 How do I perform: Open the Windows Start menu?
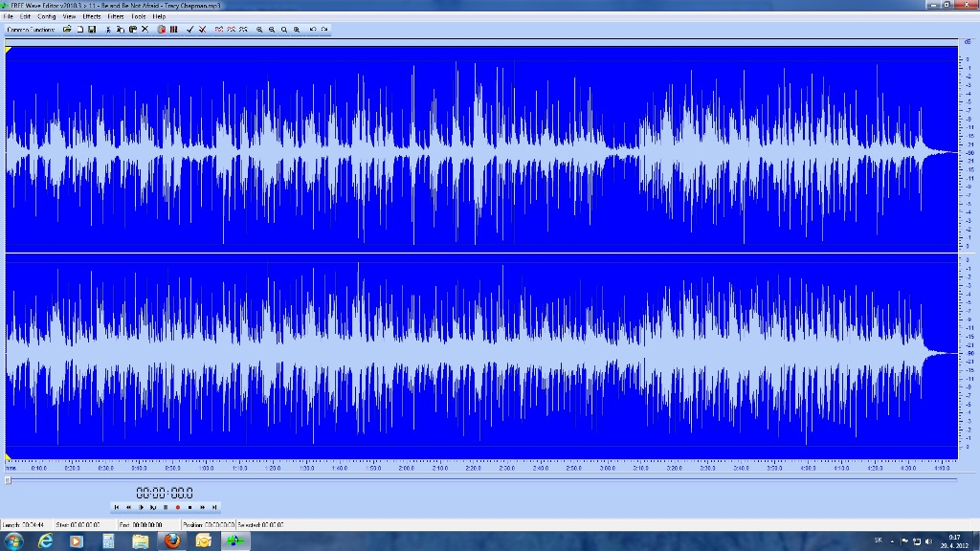tap(13, 541)
